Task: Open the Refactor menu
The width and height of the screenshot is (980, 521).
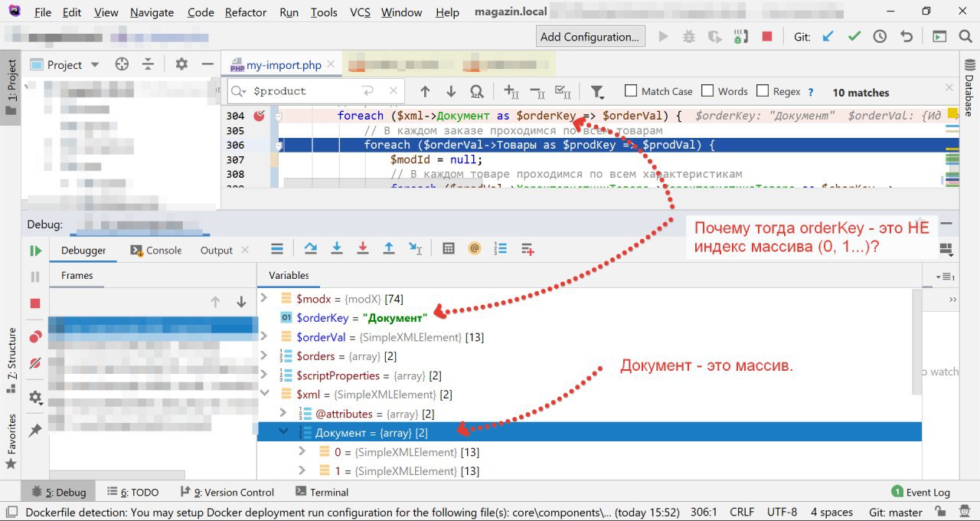Action: click(246, 12)
